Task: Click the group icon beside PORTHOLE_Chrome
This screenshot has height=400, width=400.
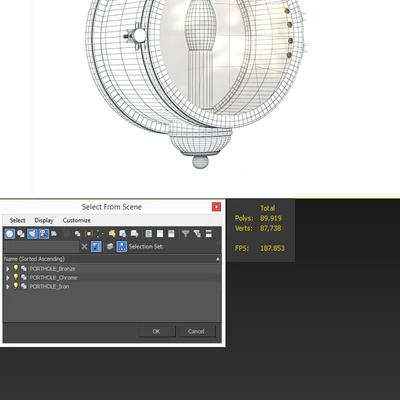Action: [x=24, y=278]
